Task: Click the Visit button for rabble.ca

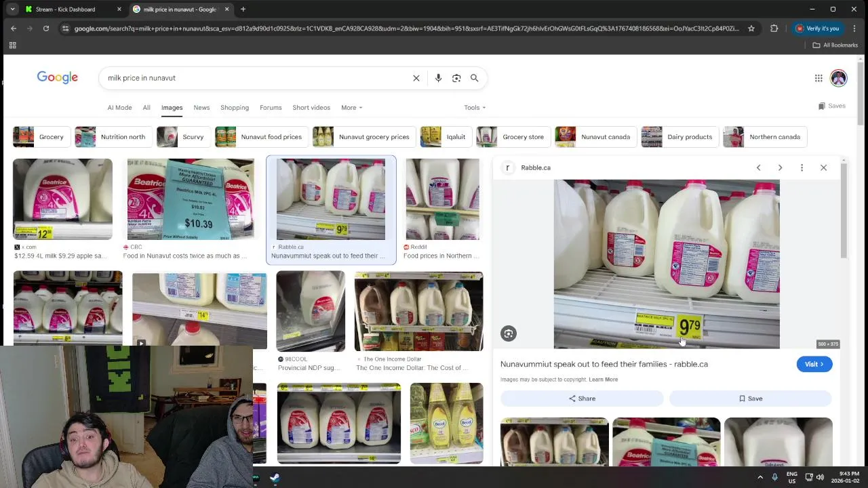Action: point(814,364)
